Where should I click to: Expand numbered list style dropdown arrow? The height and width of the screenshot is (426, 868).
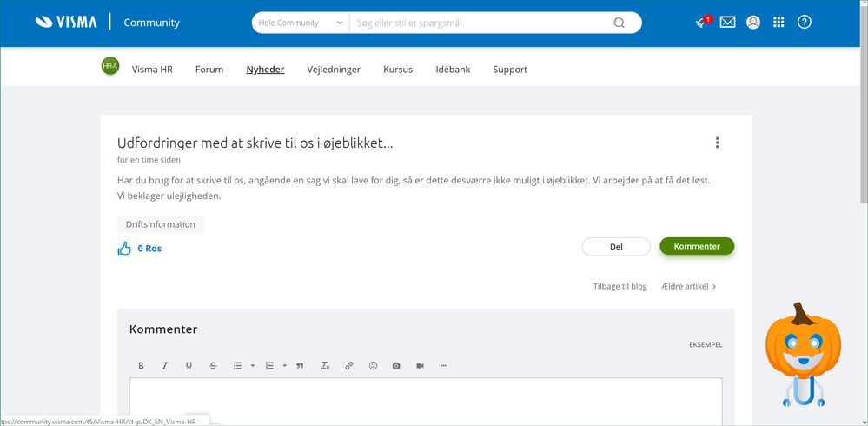284,366
